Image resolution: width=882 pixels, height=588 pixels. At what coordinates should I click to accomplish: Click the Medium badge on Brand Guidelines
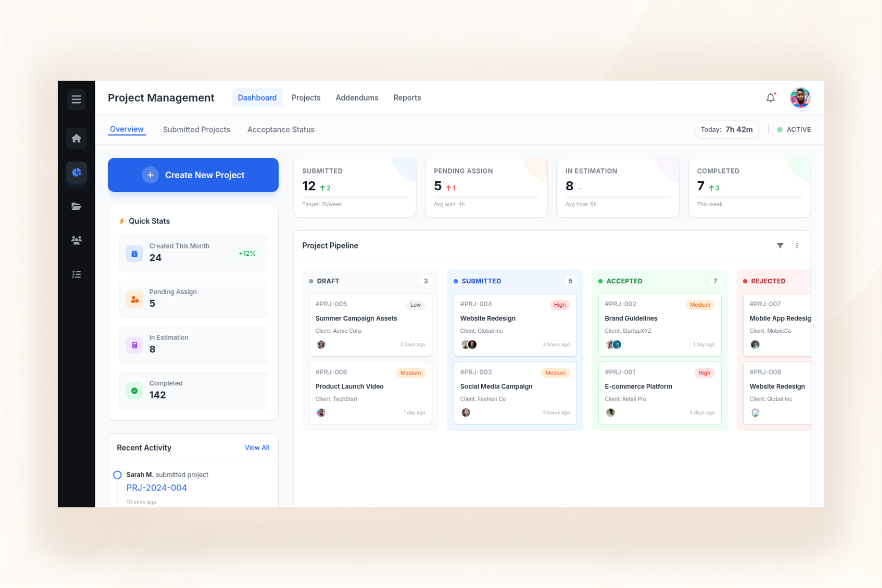(700, 305)
